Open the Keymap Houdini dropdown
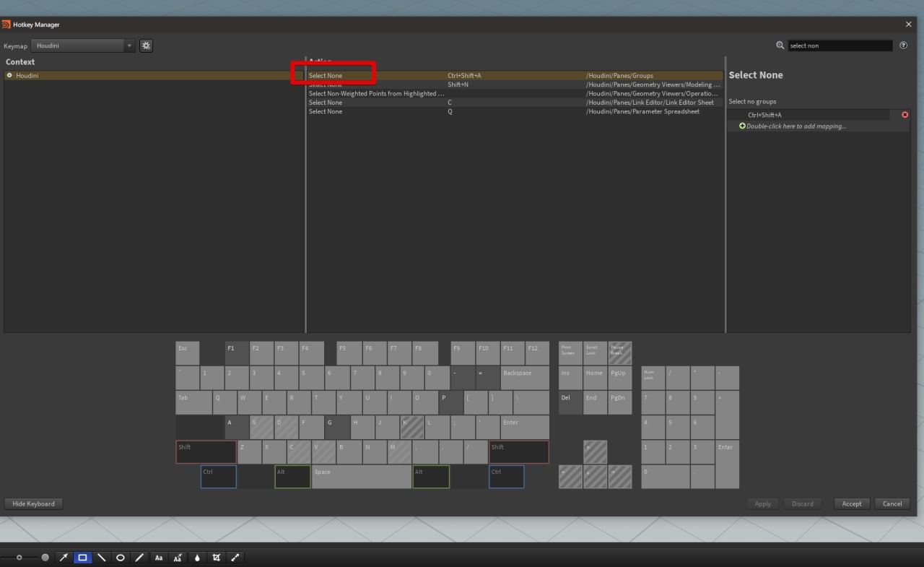The width and height of the screenshot is (924, 567). 83,46
